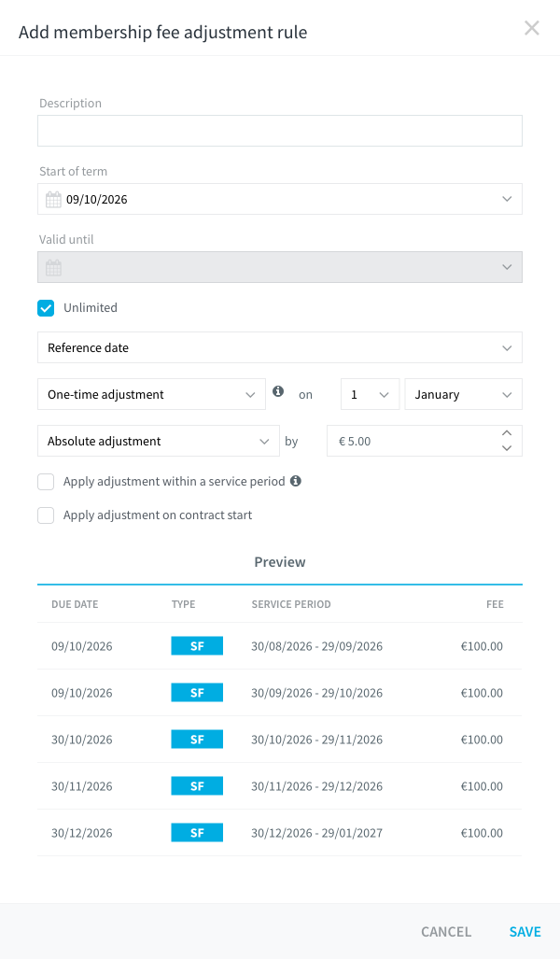Viewport: 560px width, 959px height.
Task: Click due date 30/11/2026 cell
Action: (82, 786)
